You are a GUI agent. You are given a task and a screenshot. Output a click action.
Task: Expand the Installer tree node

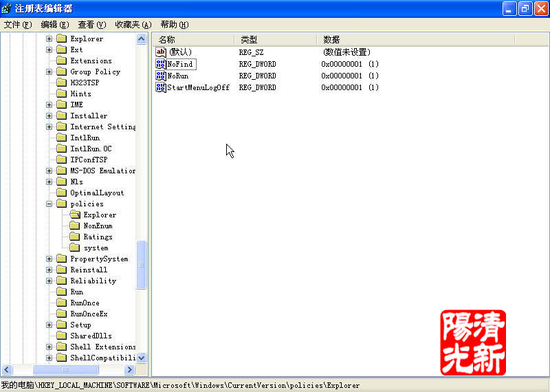tap(49, 116)
